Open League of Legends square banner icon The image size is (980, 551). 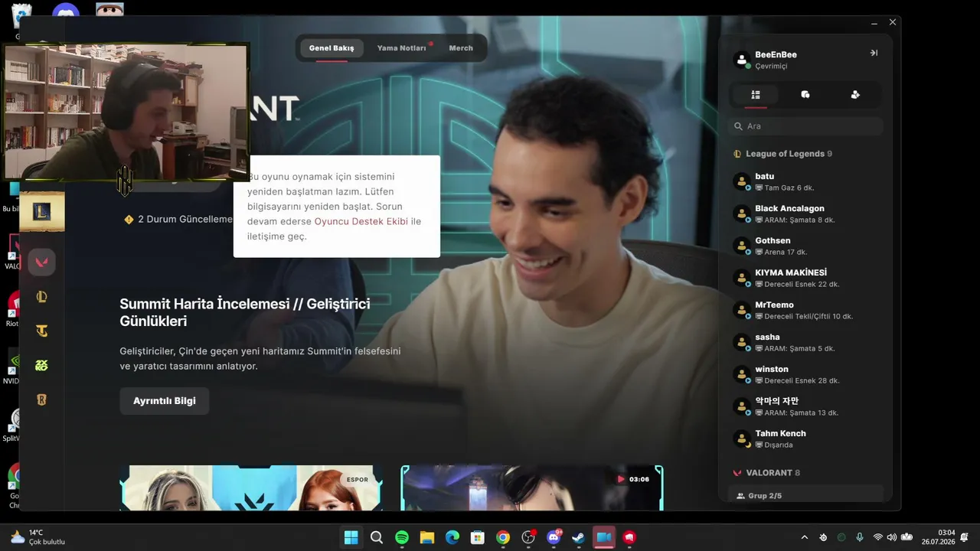point(41,212)
